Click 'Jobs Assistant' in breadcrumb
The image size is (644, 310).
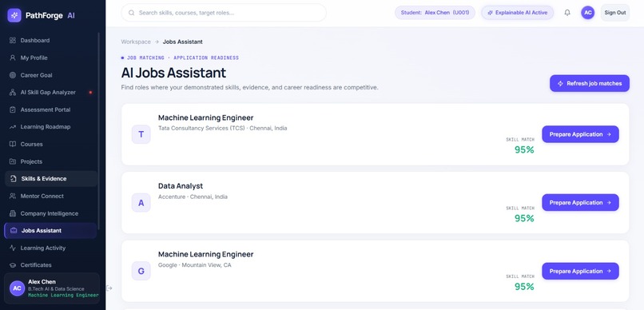click(x=182, y=42)
